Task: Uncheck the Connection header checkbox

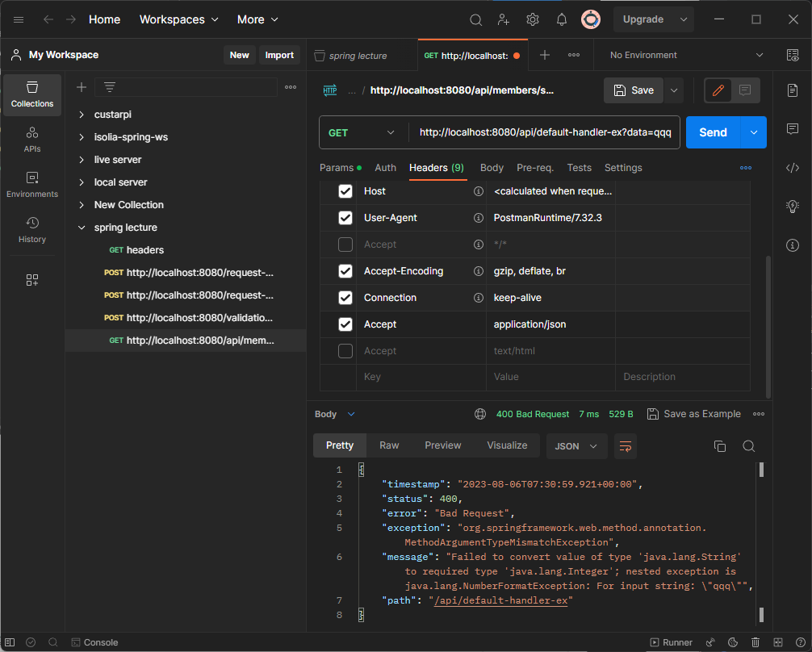Action: point(345,298)
